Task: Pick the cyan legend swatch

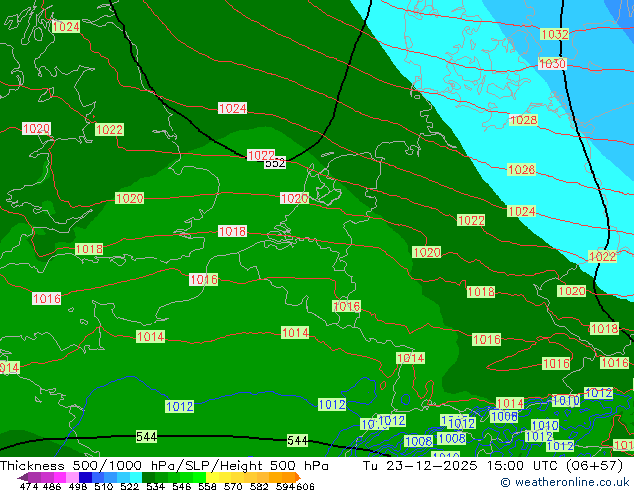Action: 136,477
